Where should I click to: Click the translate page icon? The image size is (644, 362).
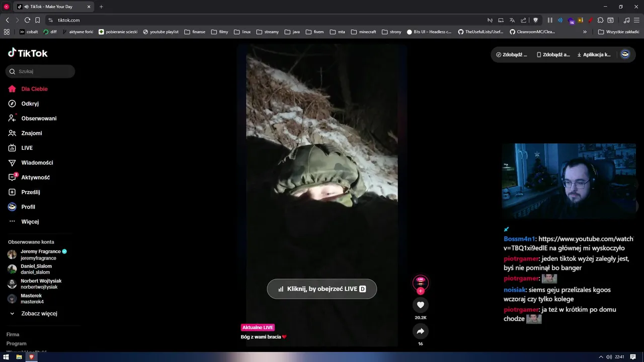tap(512, 20)
